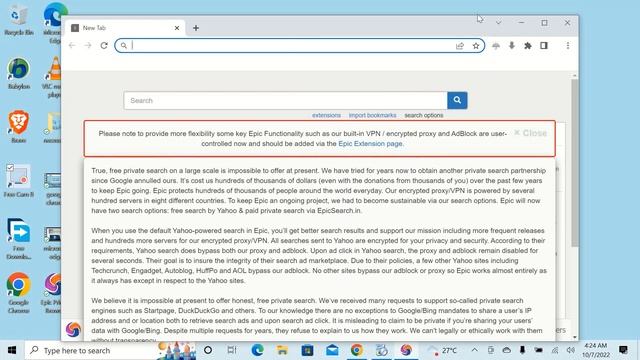Open the notification center icon
This screenshot has height=360, width=640.
pos(623,350)
